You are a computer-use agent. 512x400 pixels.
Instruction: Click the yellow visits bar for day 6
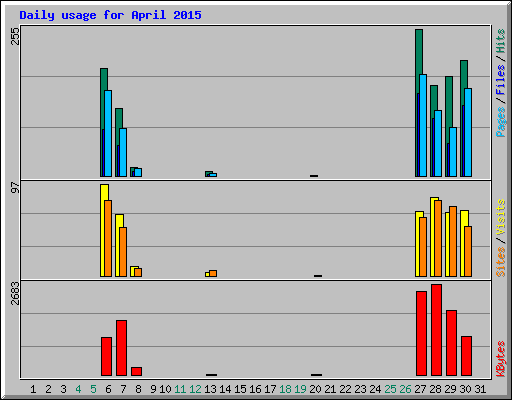pos(103,230)
